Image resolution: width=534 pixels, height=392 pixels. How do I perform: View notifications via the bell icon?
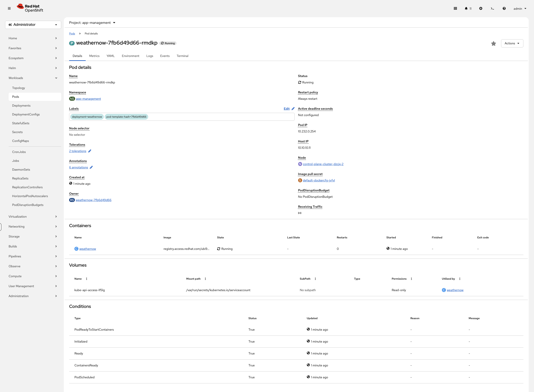467,8
